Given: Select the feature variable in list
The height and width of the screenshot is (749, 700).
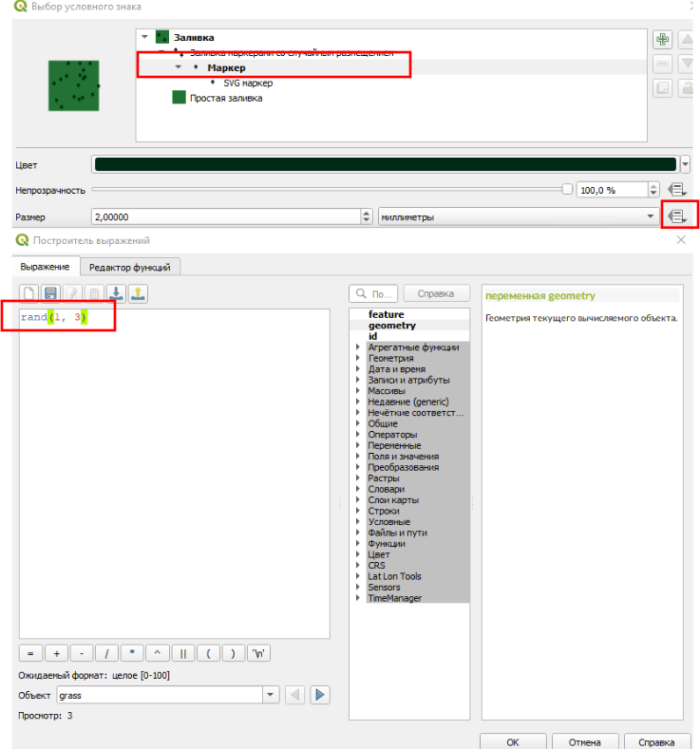Looking at the screenshot, I should [x=386, y=314].
